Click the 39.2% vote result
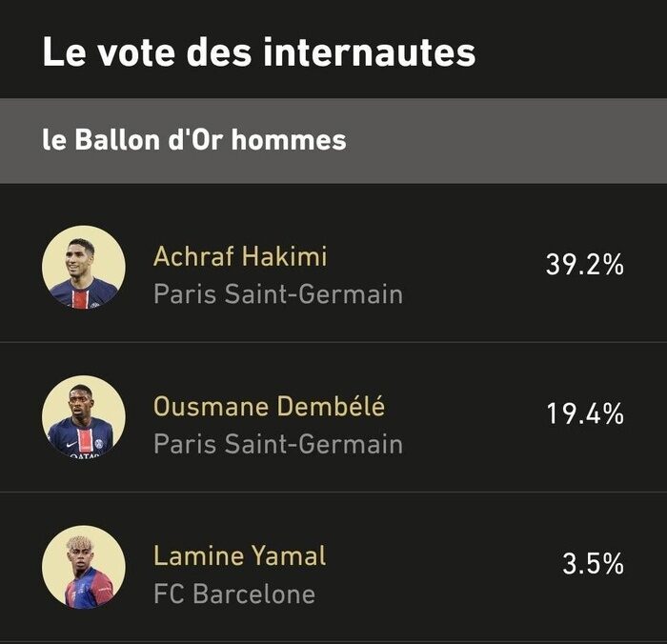Viewport: 667px width, 644px height. (584, 265)
